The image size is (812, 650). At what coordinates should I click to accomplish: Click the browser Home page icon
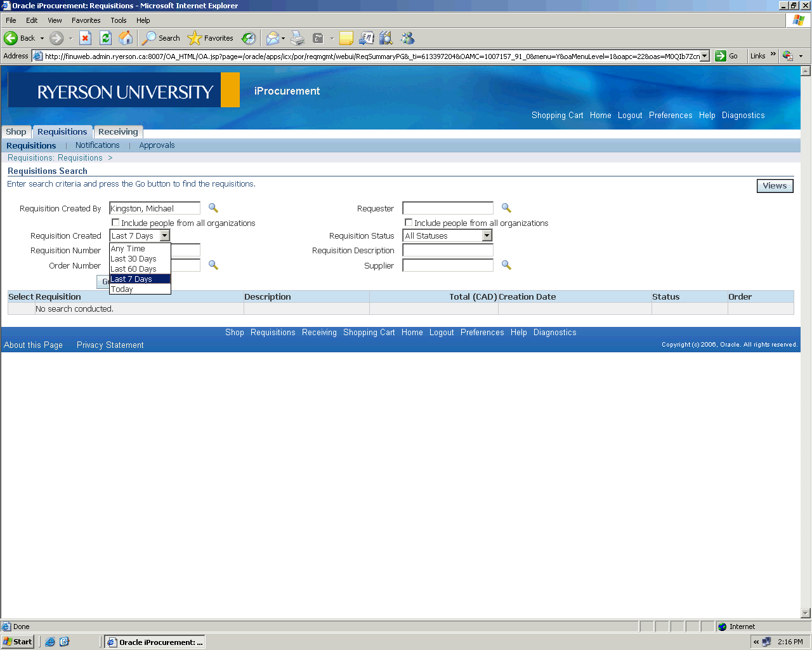pos(126,38)
